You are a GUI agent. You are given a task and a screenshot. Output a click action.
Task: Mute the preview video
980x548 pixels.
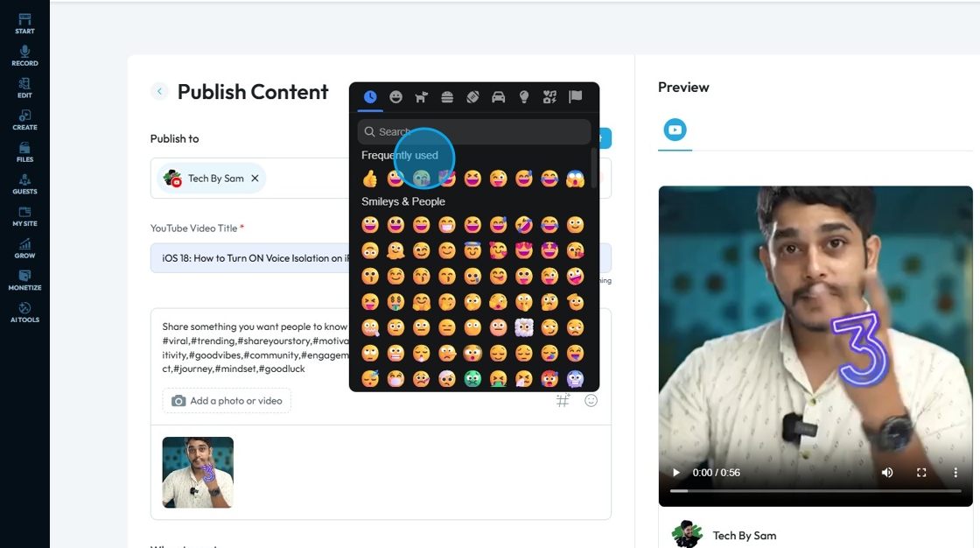887,473
